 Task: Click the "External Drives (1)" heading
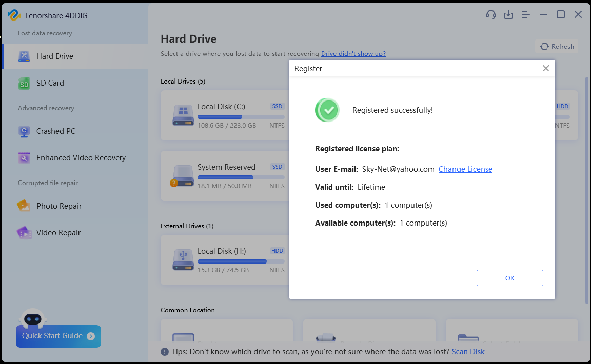point(187,226)
